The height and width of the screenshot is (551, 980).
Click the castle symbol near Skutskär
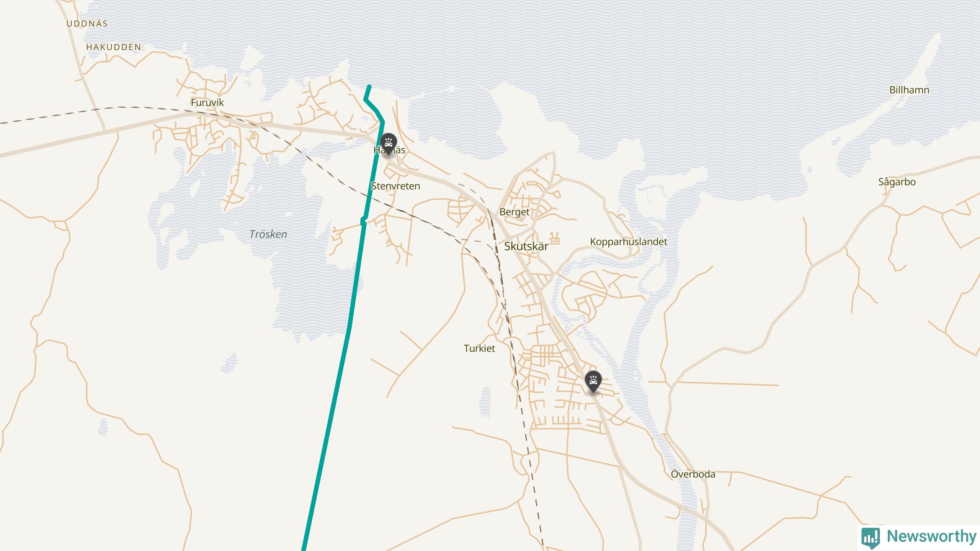[x=555, y=238]
